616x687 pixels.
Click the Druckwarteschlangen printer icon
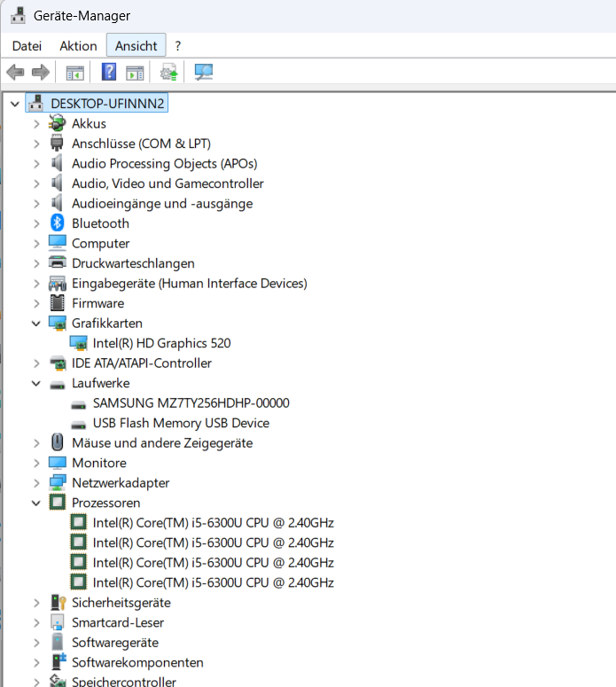click(57, 263)
